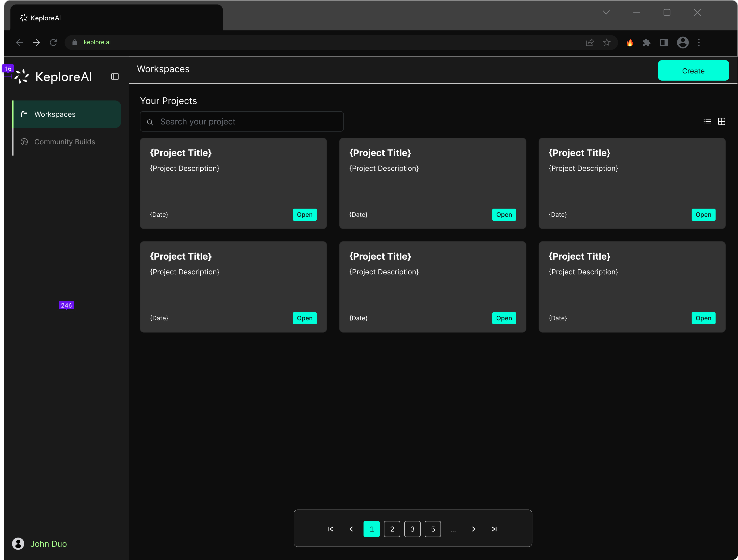Image resolution: width=738 pixels, height=560 pixels.
Task: Click the share icon in the address bar
Action: [x=590, y=42]
